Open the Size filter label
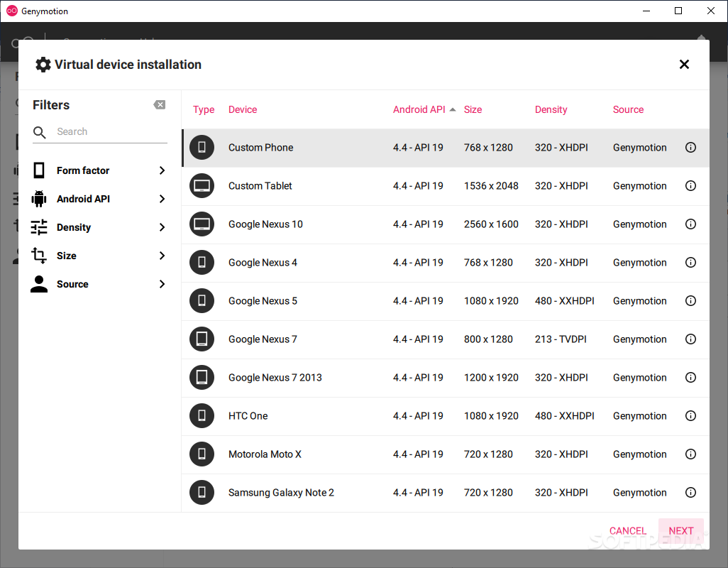The width and height of the screenshot is (728, 568). pyautogui.click(x=67, y=256)
